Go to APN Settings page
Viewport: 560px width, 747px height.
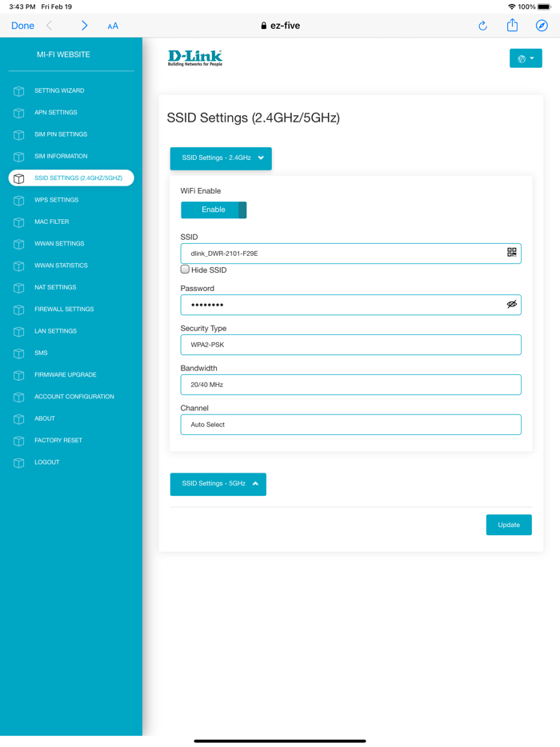56,113
